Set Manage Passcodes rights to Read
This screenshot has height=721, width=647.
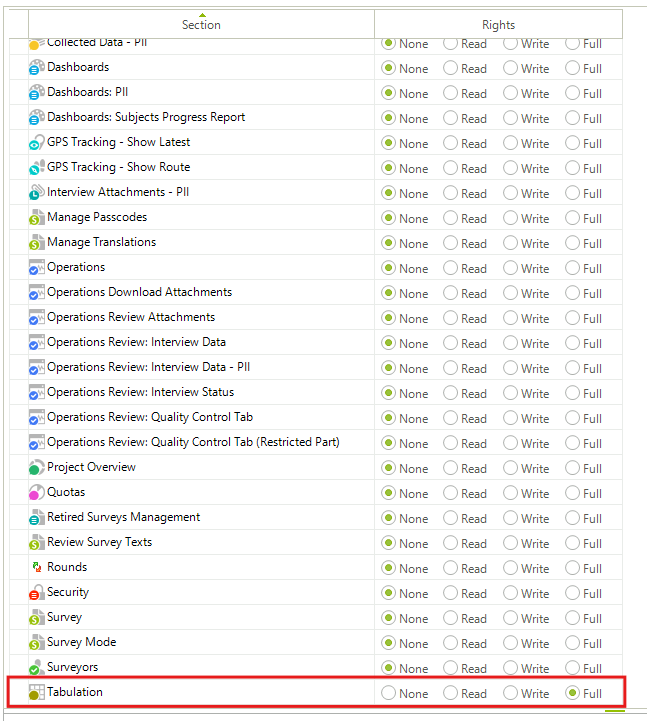pos(451,218)
